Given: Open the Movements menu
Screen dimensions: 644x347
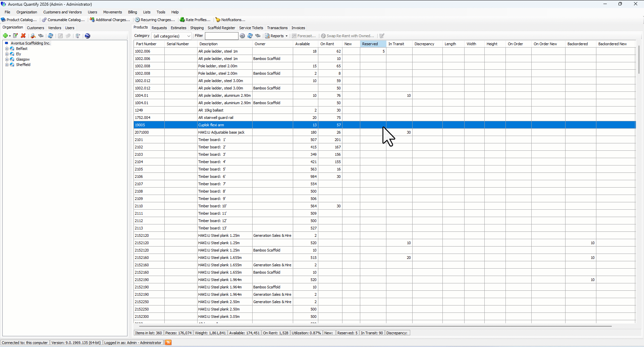Looking at the screenshot, I should click(x=112, y=12).
